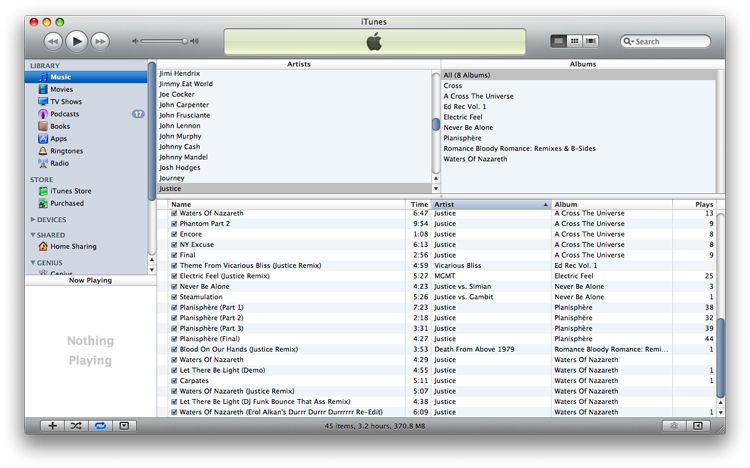The height and width of the screenshot is (468, 750).
Task: Select All (8 Albums) entry
Action: click(579, 75)
